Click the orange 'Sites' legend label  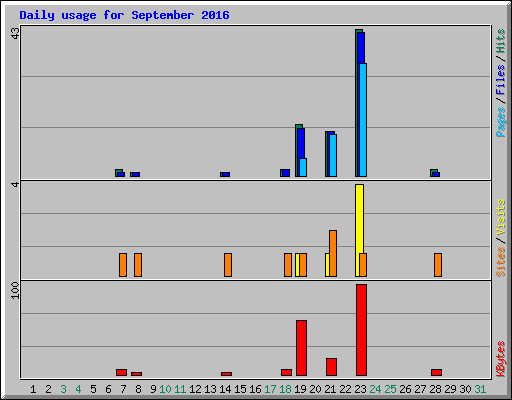pyautogui.click(x=500, y=262)
